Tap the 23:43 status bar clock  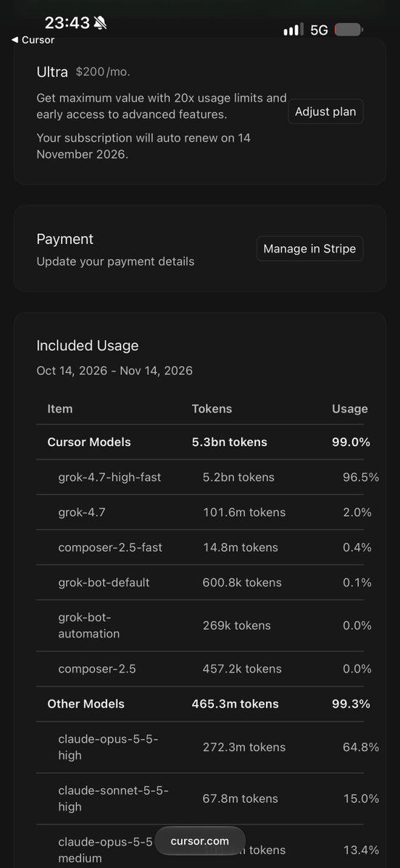pyautogui.click(x=67, y=22)
